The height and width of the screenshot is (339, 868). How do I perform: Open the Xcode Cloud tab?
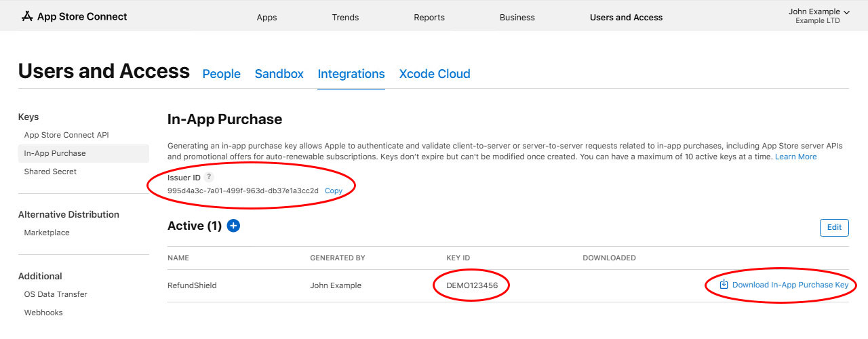tap(435, 74)
